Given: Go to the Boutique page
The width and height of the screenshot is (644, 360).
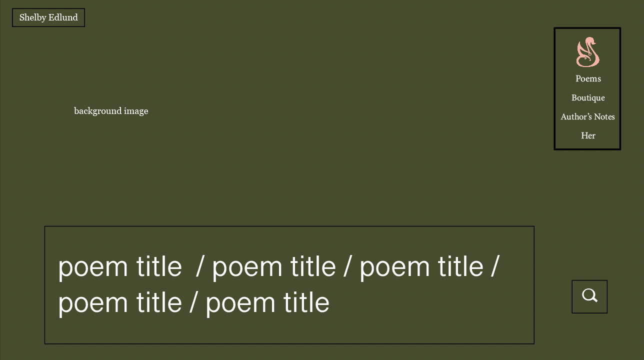Looking at the screenshot, I should tap(588, 97).
